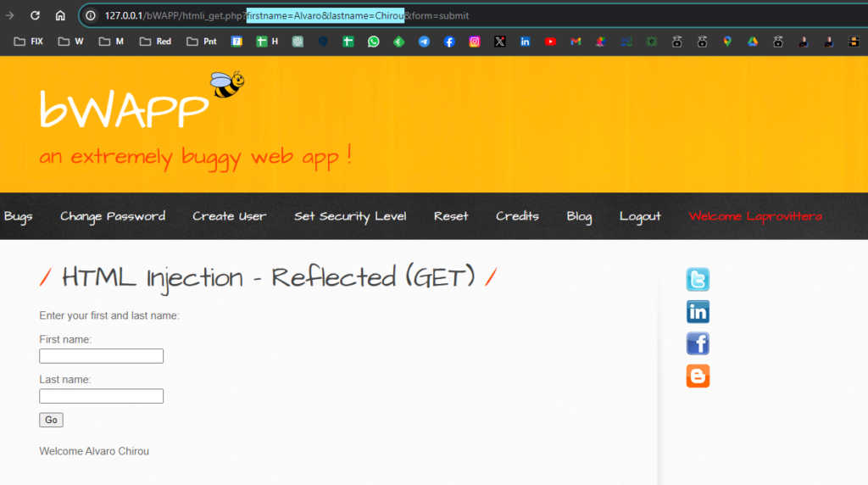Open the Google Calendar bookmark
Screen dimensions: 868x485
click(236, 42)
